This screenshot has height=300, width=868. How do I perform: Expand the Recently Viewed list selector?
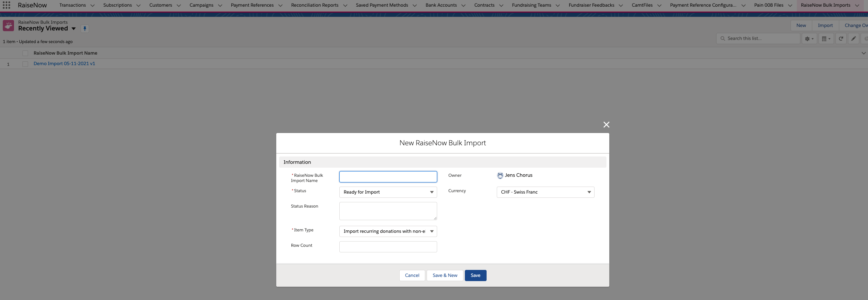click(x=74, y=29)
